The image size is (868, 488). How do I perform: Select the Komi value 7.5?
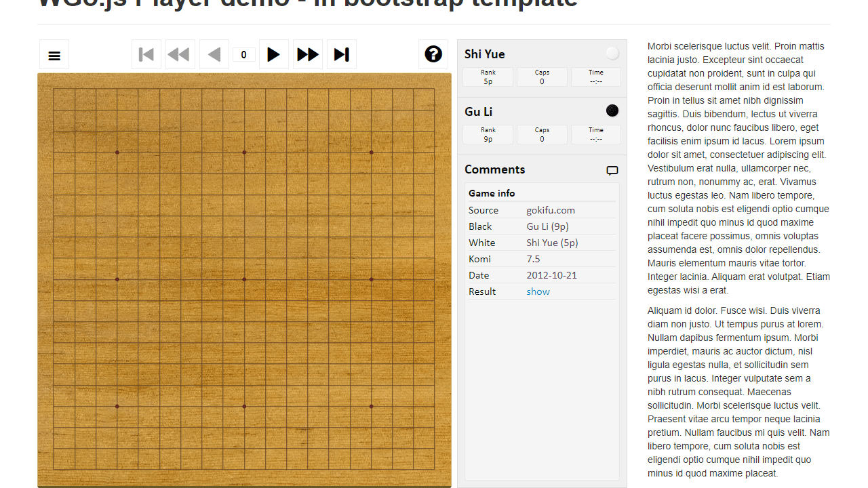coord(534,259)
